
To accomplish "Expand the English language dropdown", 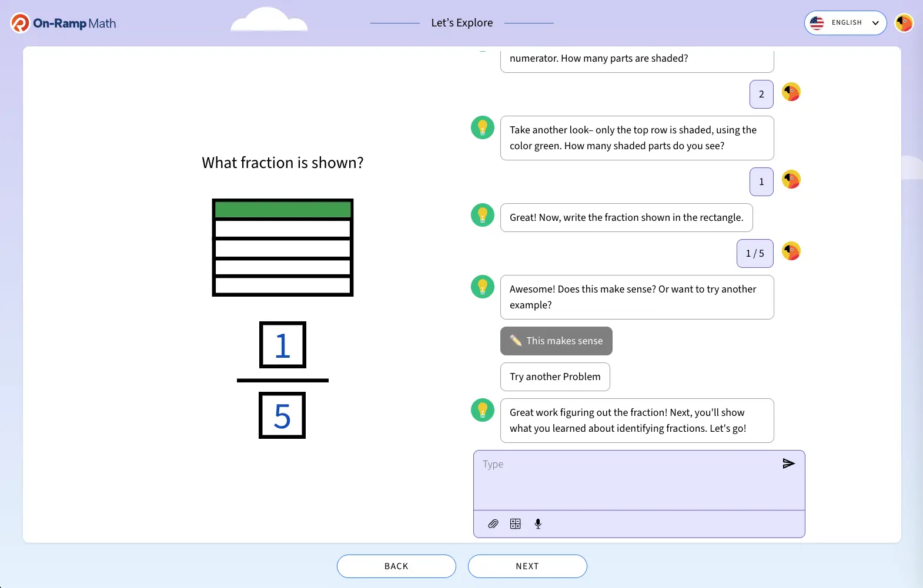I will coord(845,23).
